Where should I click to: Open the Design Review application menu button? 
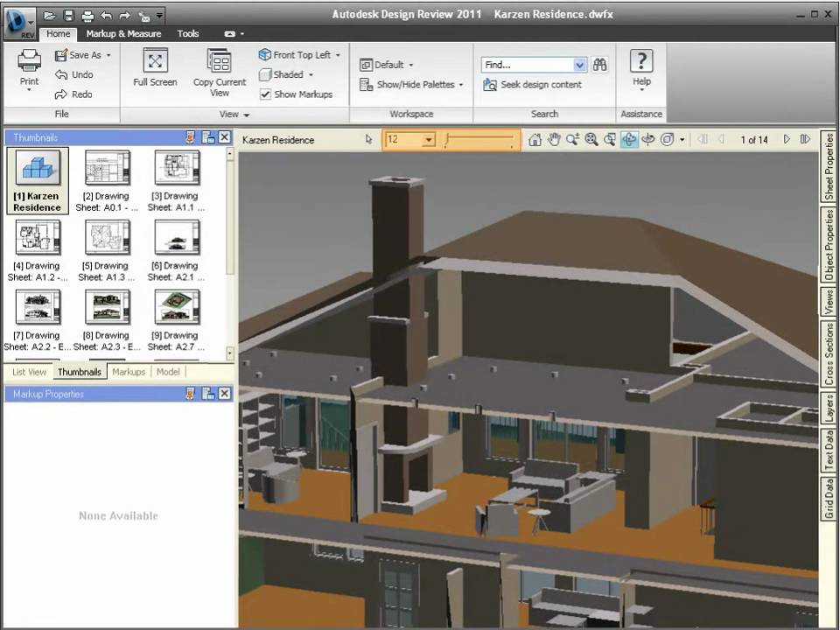point(20,23)
